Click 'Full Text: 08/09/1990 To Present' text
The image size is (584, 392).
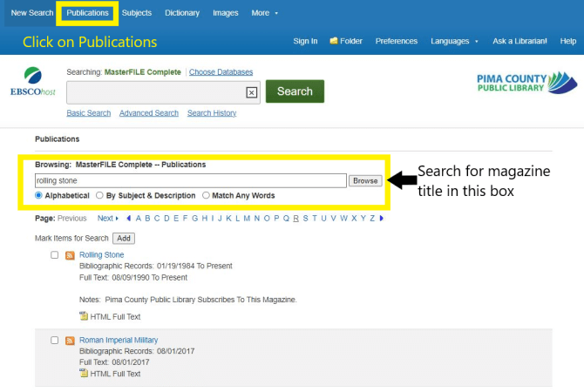pyautogui.click(x=133, y=278)
